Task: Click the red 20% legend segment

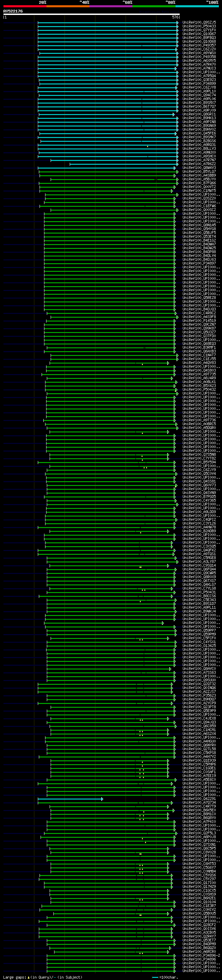Action: click(x=25, y=6)
